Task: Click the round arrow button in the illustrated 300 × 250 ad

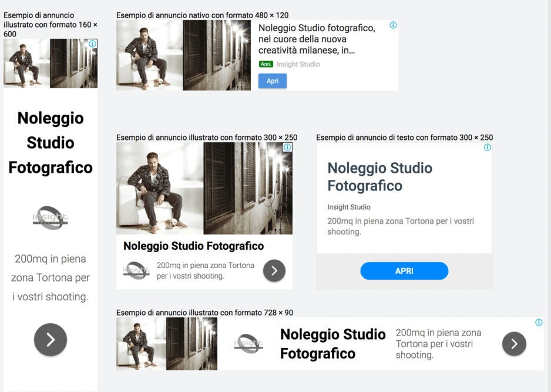Action: (x=274, y=271)
